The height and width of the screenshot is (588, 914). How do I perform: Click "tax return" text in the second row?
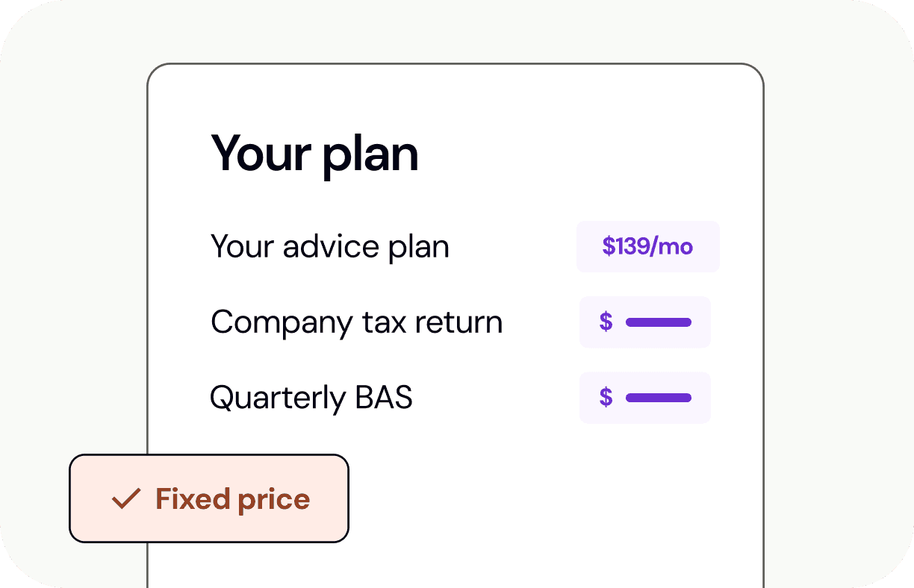click(x=432, y=322)
